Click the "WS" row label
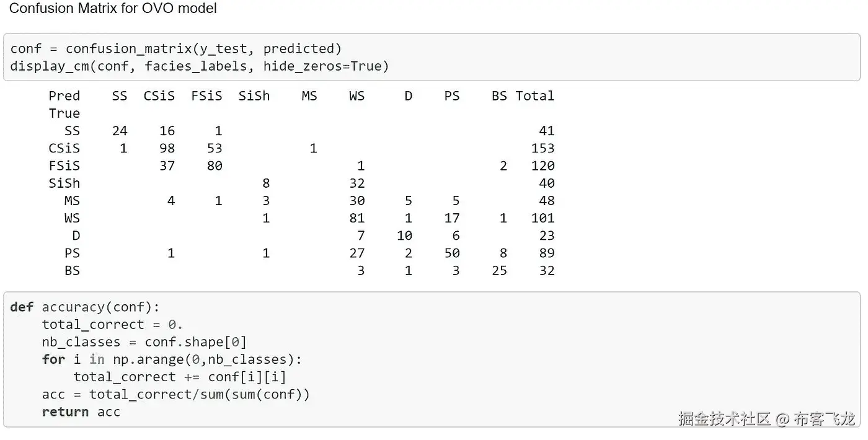The image size is (868, 440). 72,218
